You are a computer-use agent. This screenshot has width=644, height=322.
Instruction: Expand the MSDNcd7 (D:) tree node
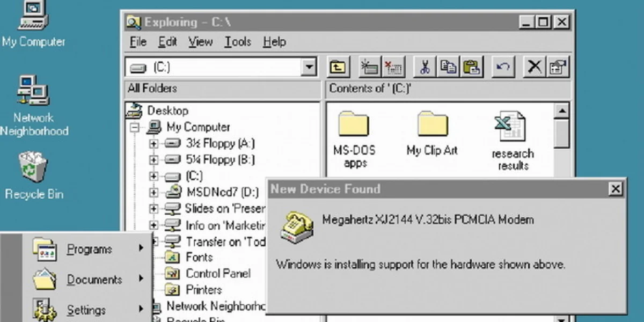pos(153,192)
